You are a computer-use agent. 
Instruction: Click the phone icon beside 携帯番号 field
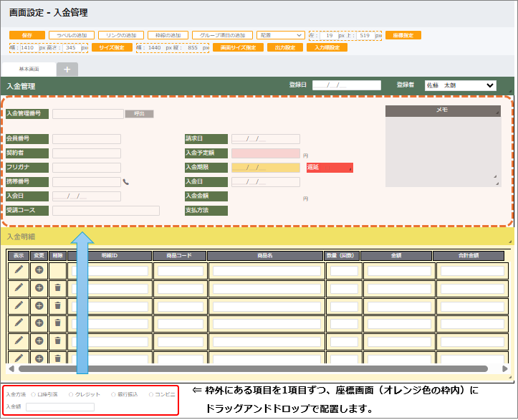pos(126,182)
